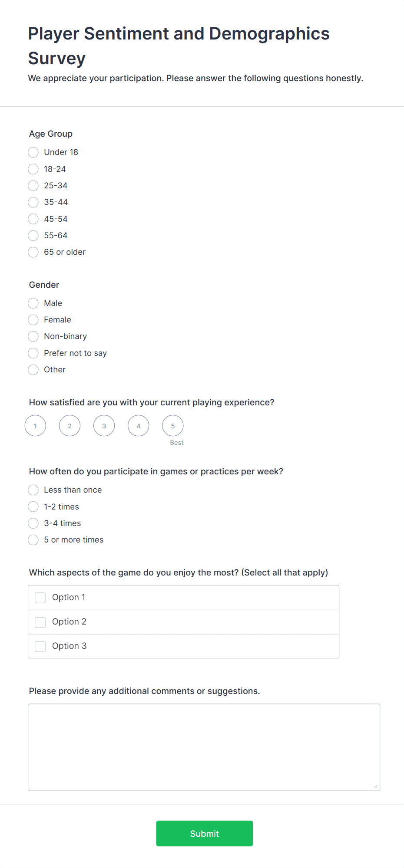
Task: Select Male as gender
Action: pyautogui.click(x=33, y=303)
